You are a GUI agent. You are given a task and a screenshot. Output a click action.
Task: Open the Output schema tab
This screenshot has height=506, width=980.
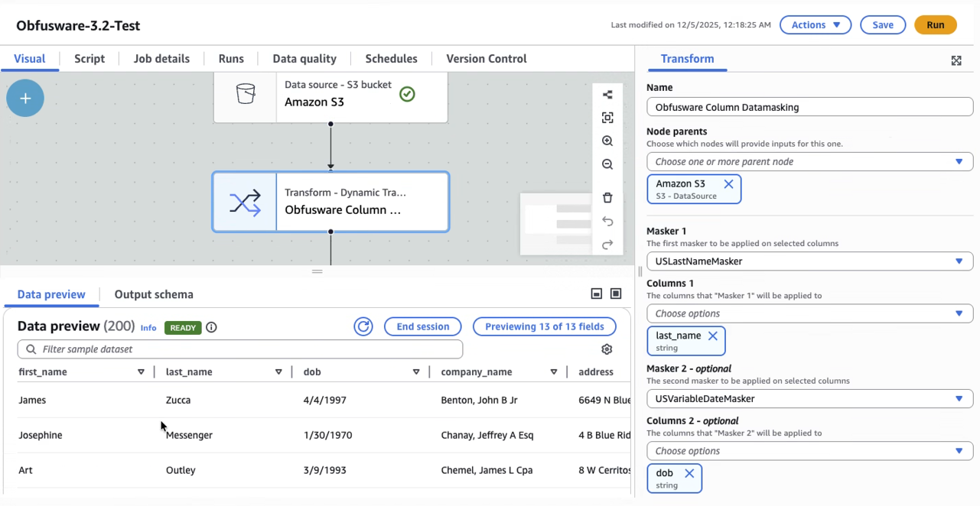pyautogui.click(x=154, y=294)
